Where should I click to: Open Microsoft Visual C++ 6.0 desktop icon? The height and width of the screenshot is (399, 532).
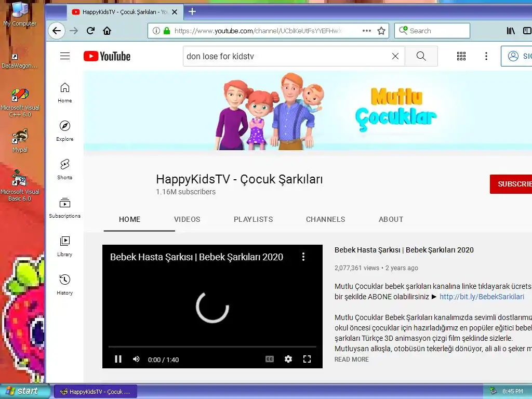point(20,103)
